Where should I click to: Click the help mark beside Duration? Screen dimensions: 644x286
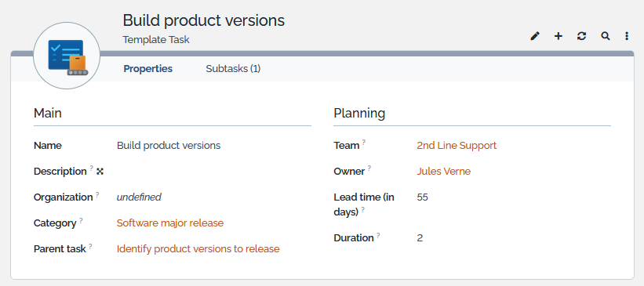tap(378, 235)
